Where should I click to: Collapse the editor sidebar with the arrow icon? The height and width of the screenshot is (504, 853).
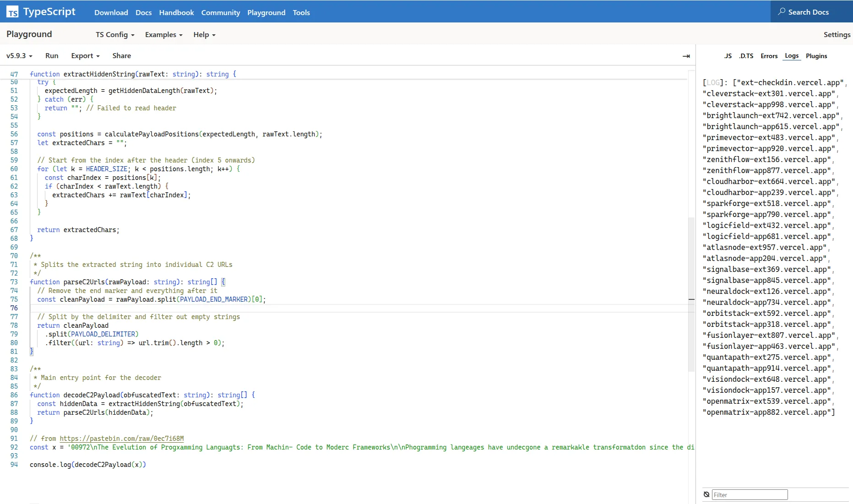click(x=686, y=56)
